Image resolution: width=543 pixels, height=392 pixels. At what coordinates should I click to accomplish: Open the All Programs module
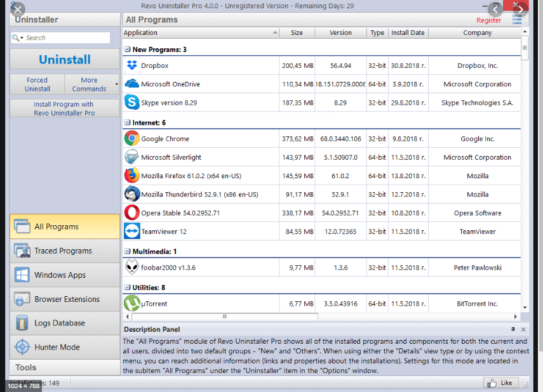(65, 226)
